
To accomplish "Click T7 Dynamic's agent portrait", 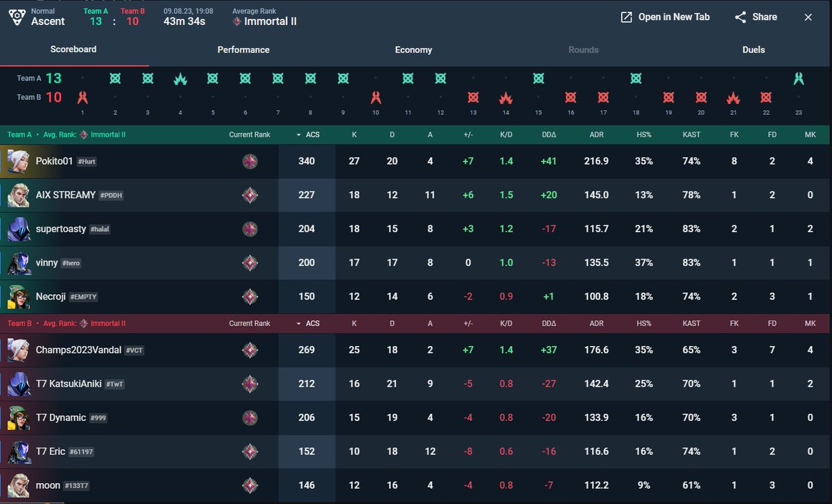I will [x=18, y=418].
